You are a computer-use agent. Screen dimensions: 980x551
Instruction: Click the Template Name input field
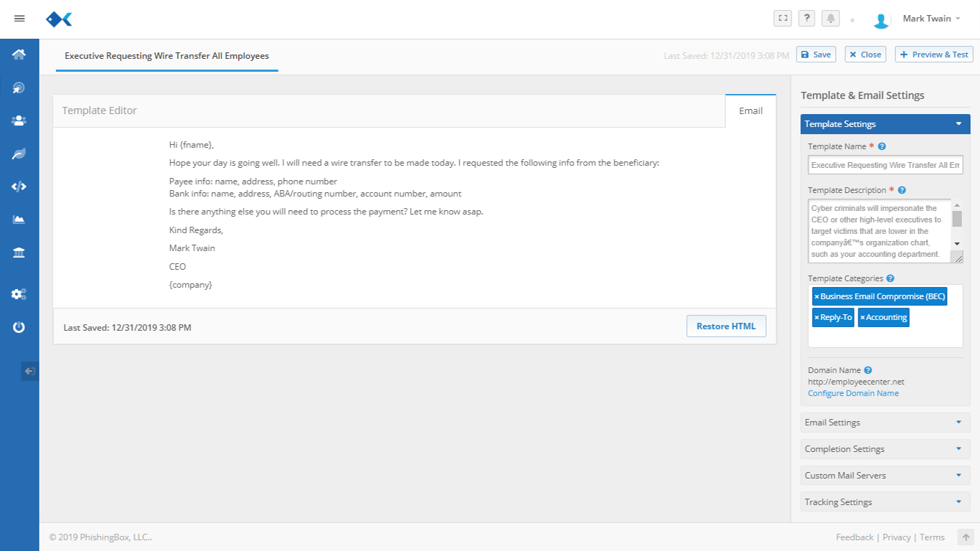coord(885,165)
